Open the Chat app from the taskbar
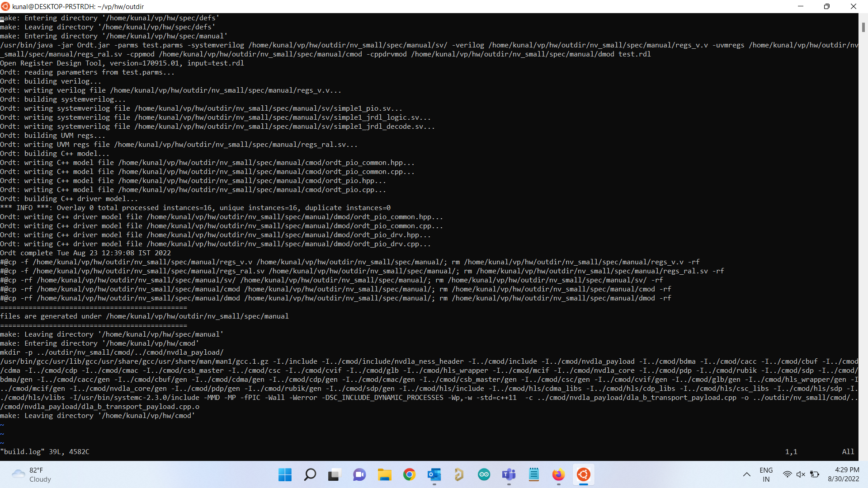Viewport: 868px width, 488px height. click(x=359, y=474)
